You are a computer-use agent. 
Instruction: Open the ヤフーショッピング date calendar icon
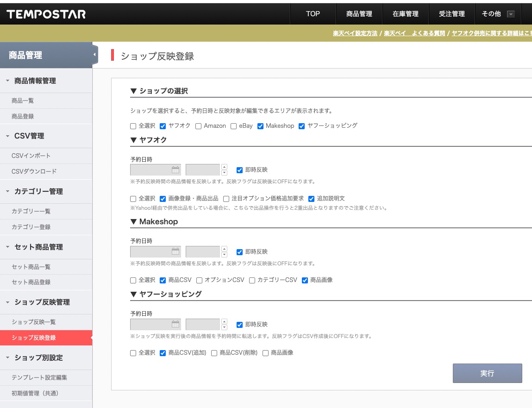coord(175,325)
